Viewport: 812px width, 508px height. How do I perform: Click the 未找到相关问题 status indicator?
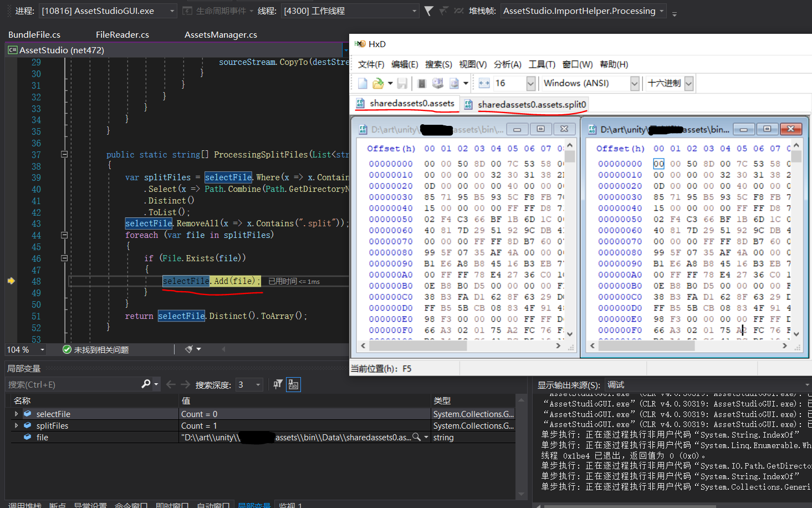tap(95, 349)
